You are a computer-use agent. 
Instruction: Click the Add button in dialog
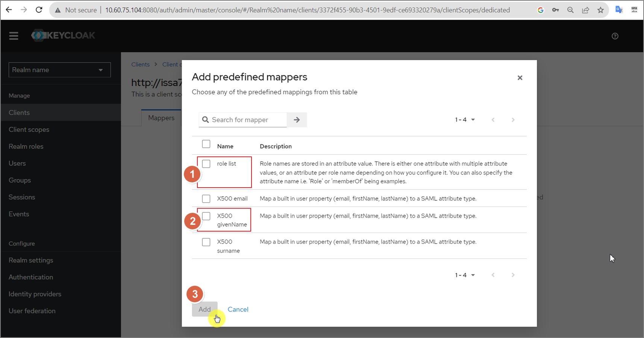click(205, 309)
